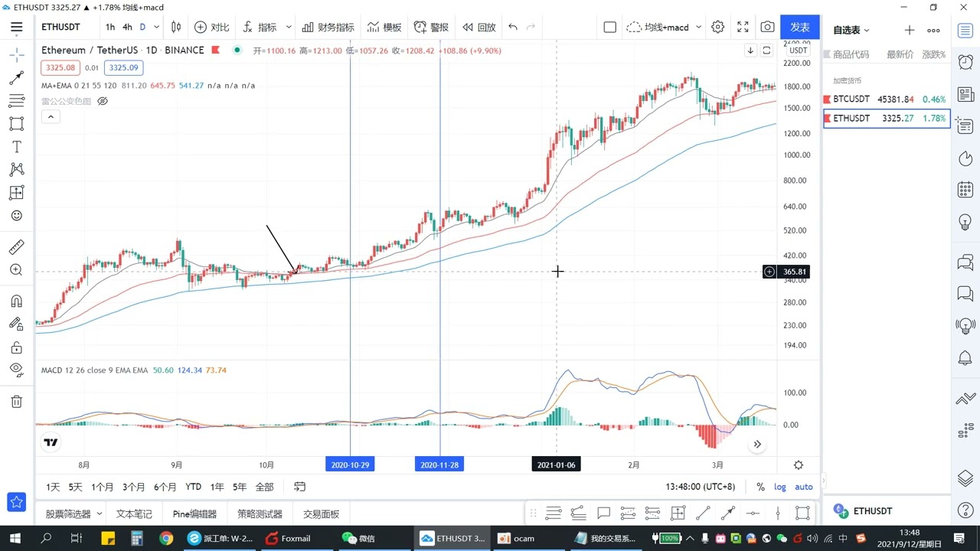Add a symbol to watchlist plus icon

[x=909, y=30]
